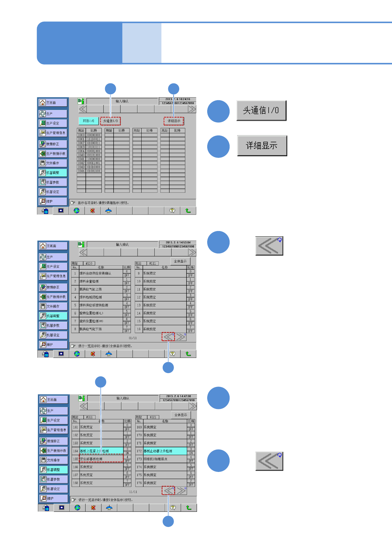Image resolution: width=392 pixels, height=555 pixels.
Task: Go to next page on 01/11 screen
Action: [x=181, y=337]
